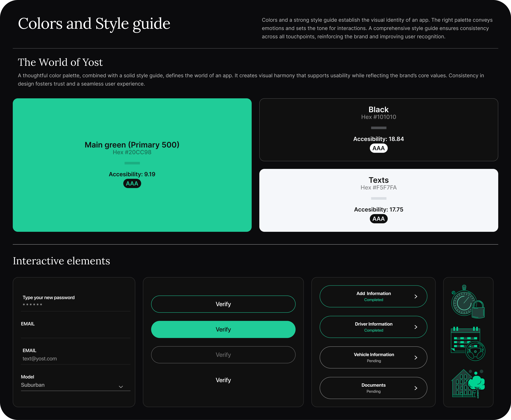Click the borderless text Verify button

pos(223,380)
